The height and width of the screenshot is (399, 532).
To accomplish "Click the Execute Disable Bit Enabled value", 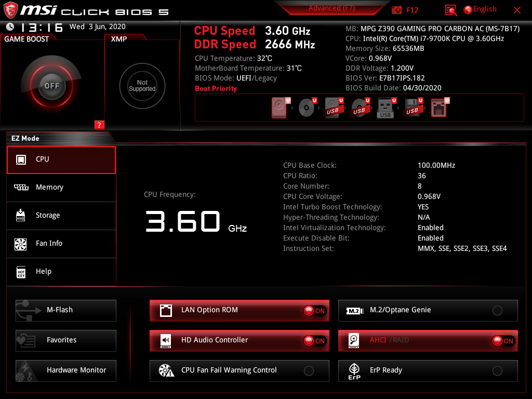I will coord(430,238).
